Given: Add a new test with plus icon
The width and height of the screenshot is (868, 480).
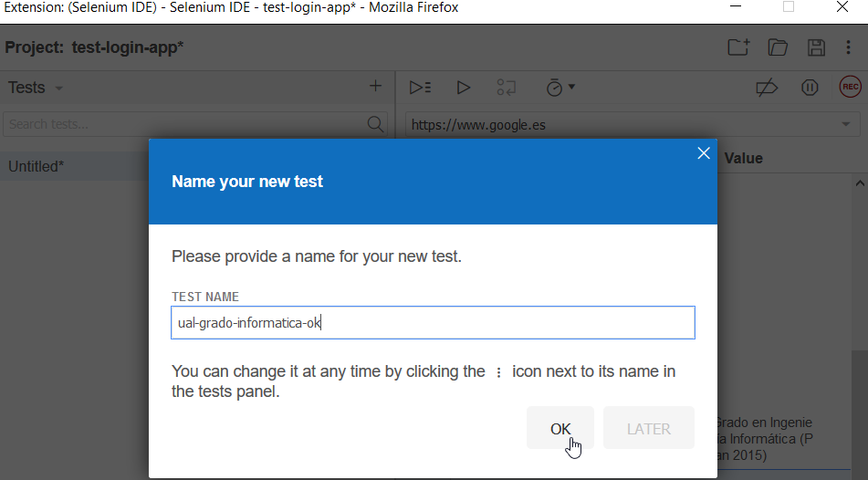Looking at the screenshot, I should point(375,87).
